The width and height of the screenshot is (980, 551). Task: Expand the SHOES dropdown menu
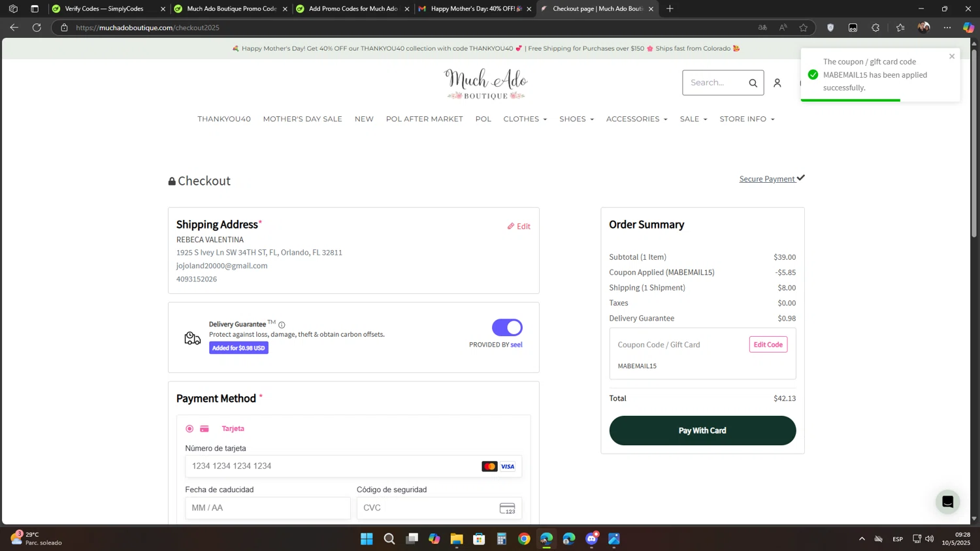coord(576,119)
